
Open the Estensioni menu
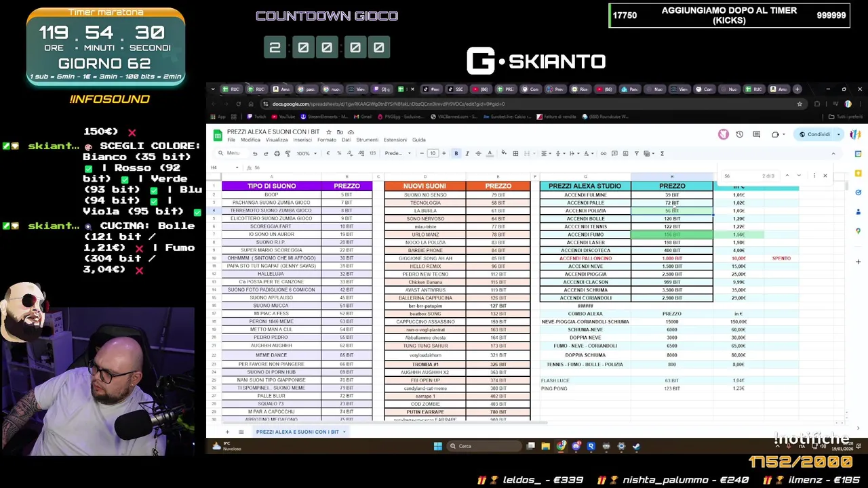click(395, 140)
